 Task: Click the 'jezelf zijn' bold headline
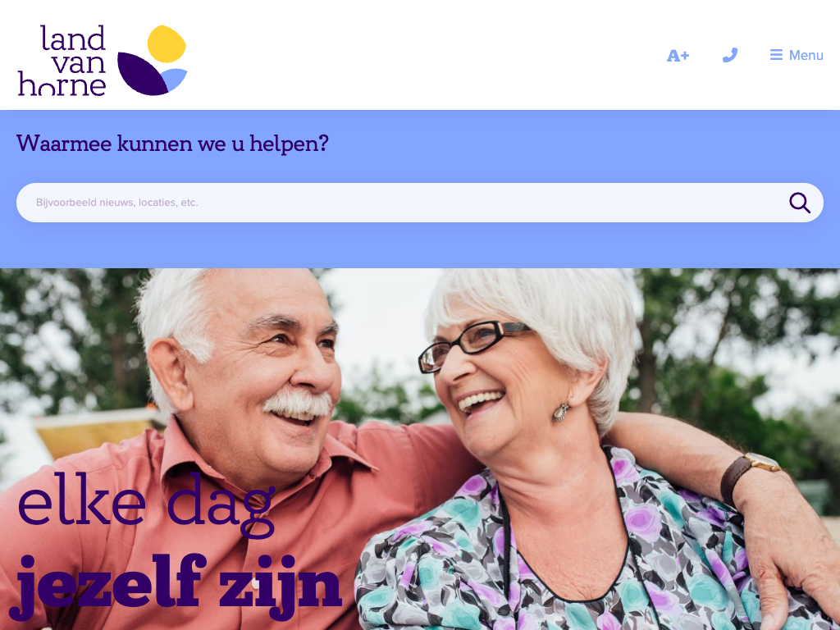tap(176, 586)
